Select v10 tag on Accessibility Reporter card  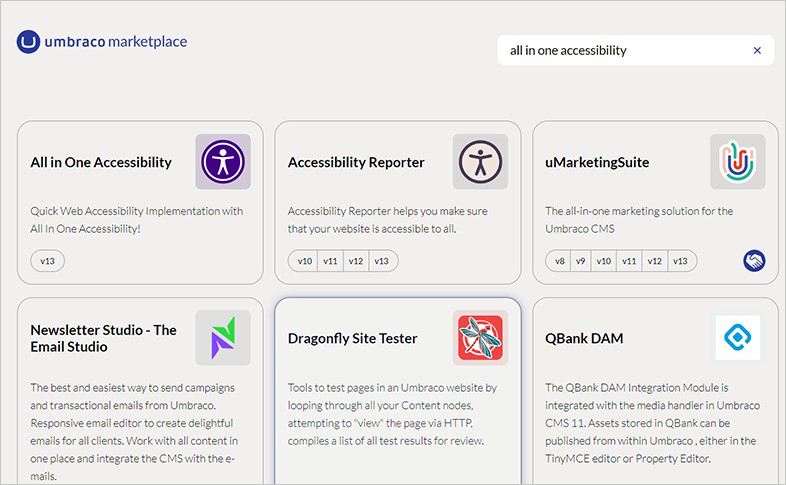[303, 261]
